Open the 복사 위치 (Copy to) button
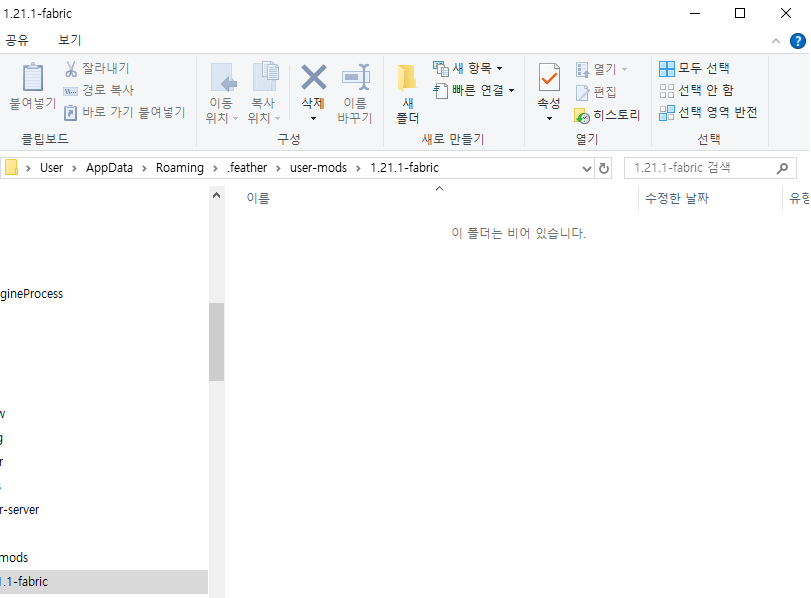 264,94
